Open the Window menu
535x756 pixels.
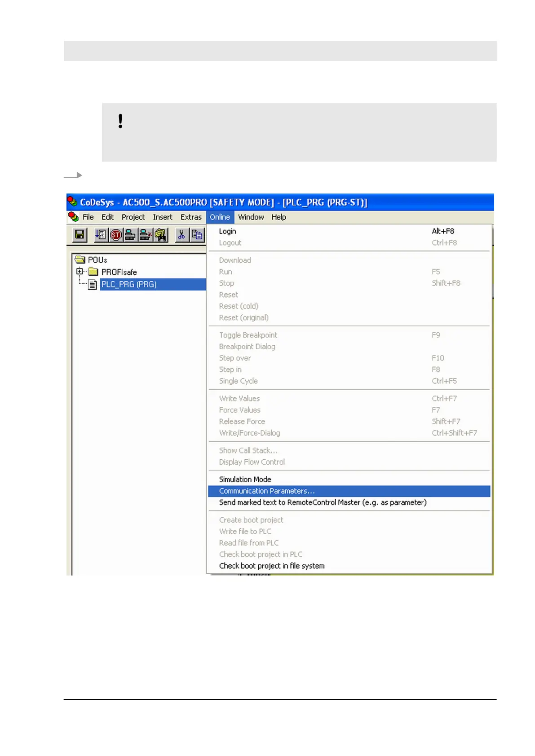pos(251,217)
